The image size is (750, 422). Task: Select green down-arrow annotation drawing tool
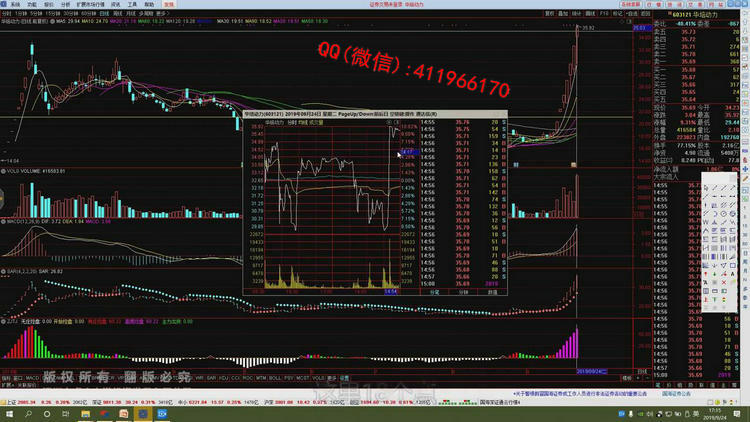point(714,274)
